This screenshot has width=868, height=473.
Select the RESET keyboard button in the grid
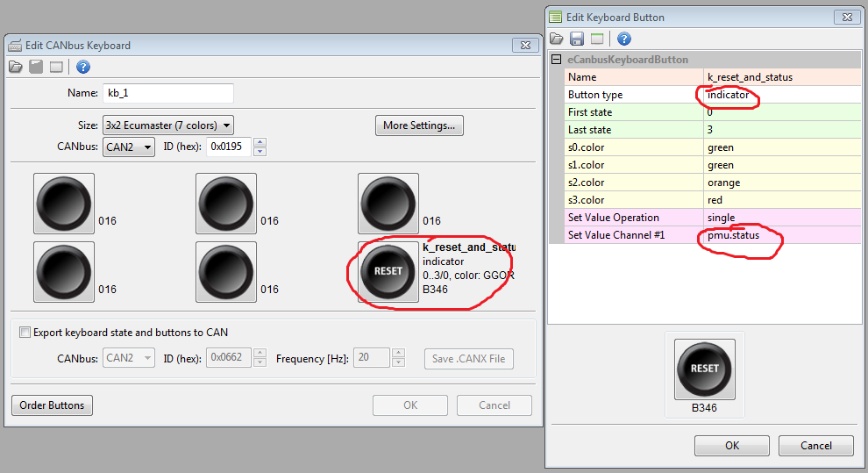[x=388, y=271]
